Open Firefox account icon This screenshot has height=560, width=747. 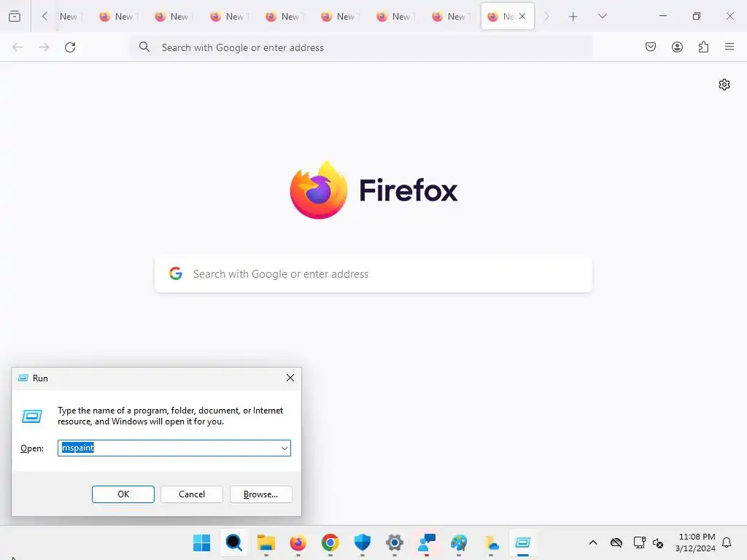point(677,47)
